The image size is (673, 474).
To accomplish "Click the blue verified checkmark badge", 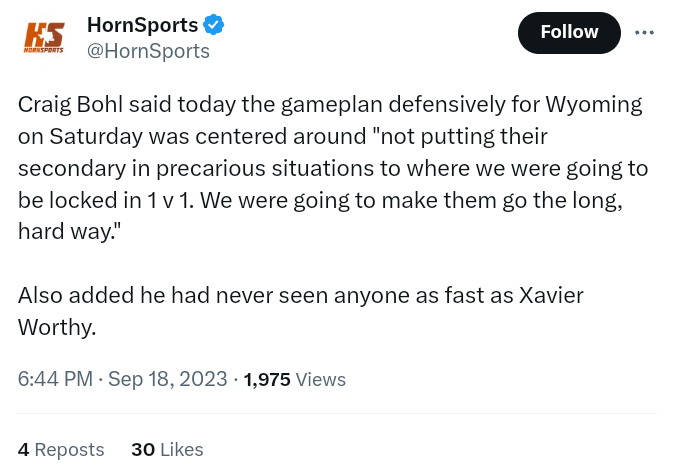I will (x=214, y=25).
